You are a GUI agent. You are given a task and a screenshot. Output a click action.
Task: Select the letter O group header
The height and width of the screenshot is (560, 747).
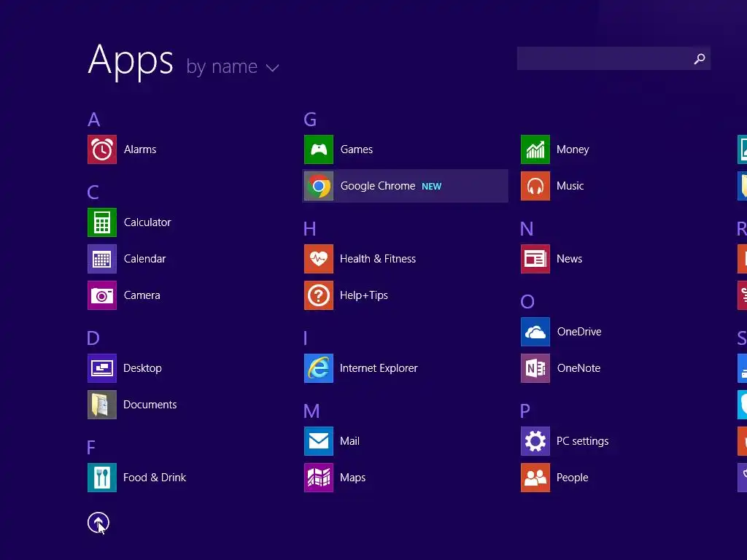pos(527,302)
